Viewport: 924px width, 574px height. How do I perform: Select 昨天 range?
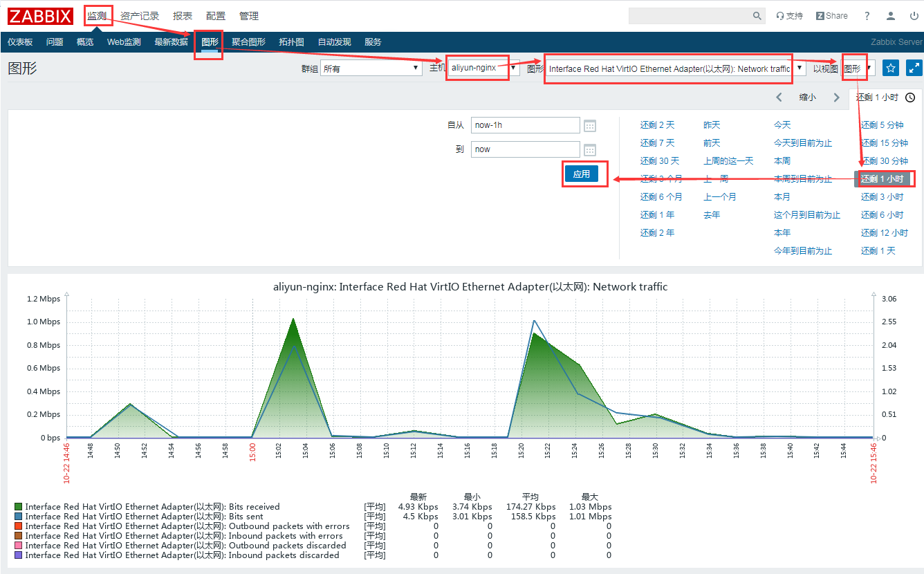(712, 125)
